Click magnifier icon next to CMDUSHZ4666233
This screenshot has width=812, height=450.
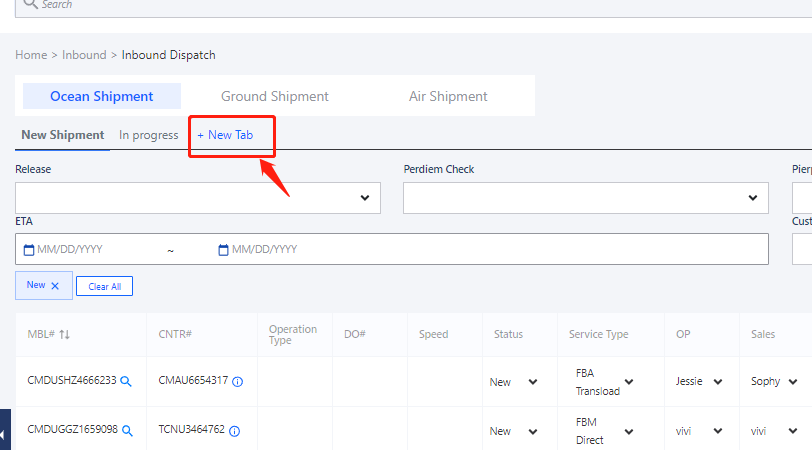127,381
